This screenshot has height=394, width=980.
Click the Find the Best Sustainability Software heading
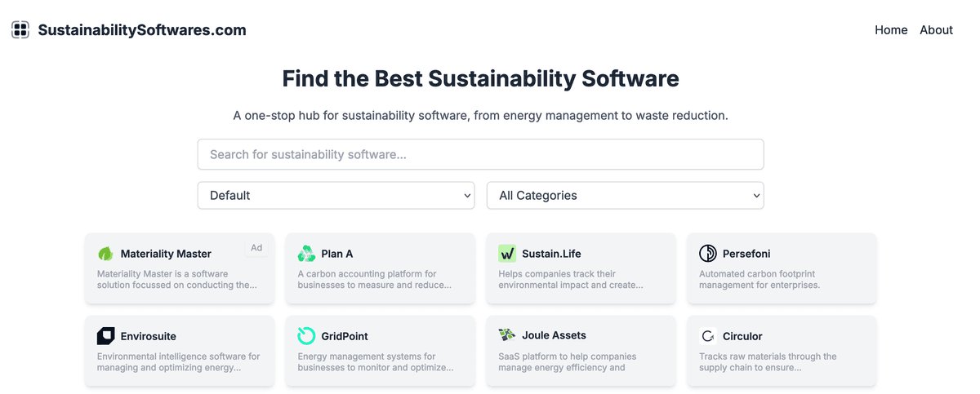[x=480, y=79]
